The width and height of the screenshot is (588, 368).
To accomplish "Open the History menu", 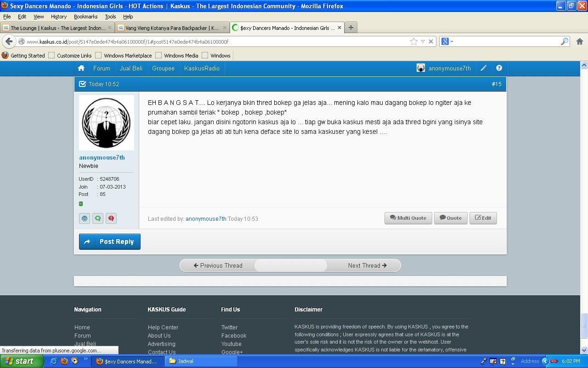I will [x=59, y=17].
